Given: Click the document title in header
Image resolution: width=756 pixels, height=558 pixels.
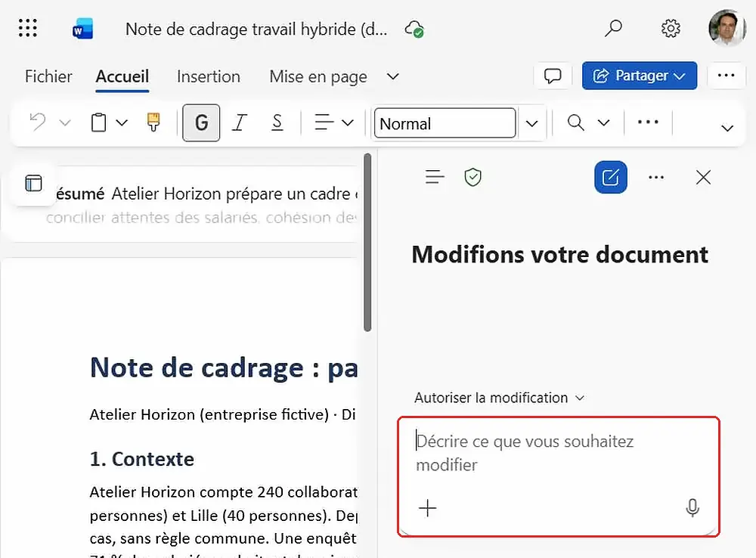Looking at the screenshot, I should [256, 29].
